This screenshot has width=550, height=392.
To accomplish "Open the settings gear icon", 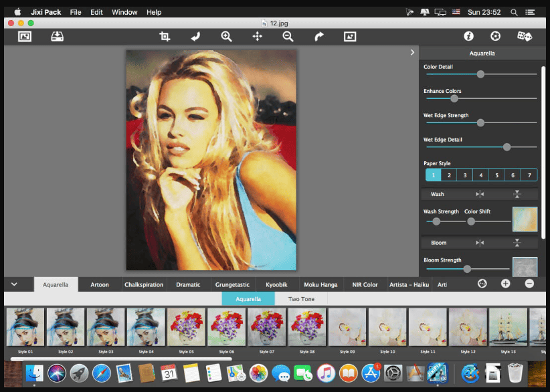I will (495, 36).
